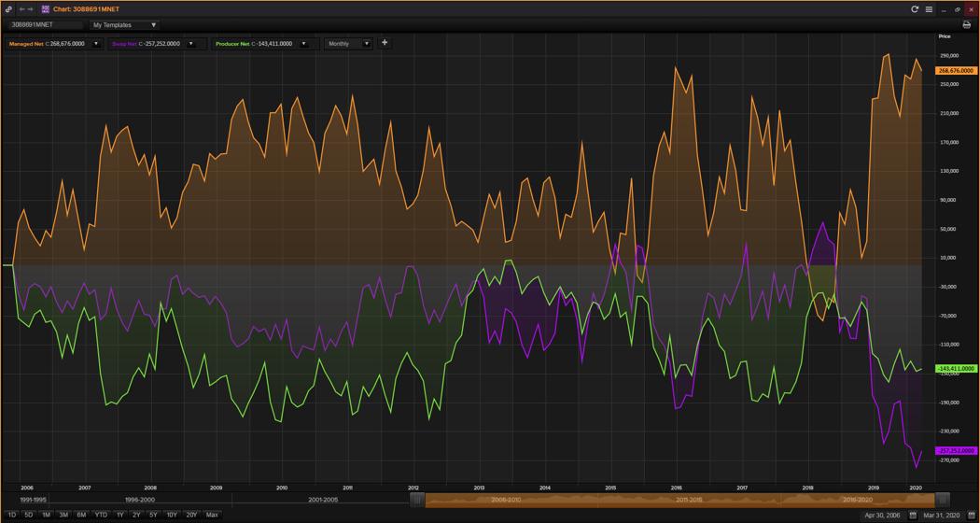The height and width of the screenshot is (523, 980).
Task: Expand the Producer Net series options
Action: 303,44
